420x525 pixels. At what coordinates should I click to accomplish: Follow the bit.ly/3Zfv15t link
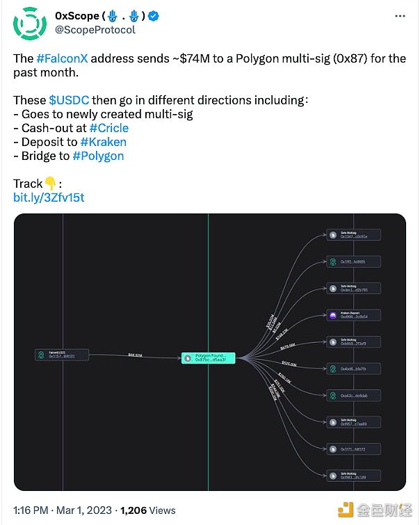49,197
